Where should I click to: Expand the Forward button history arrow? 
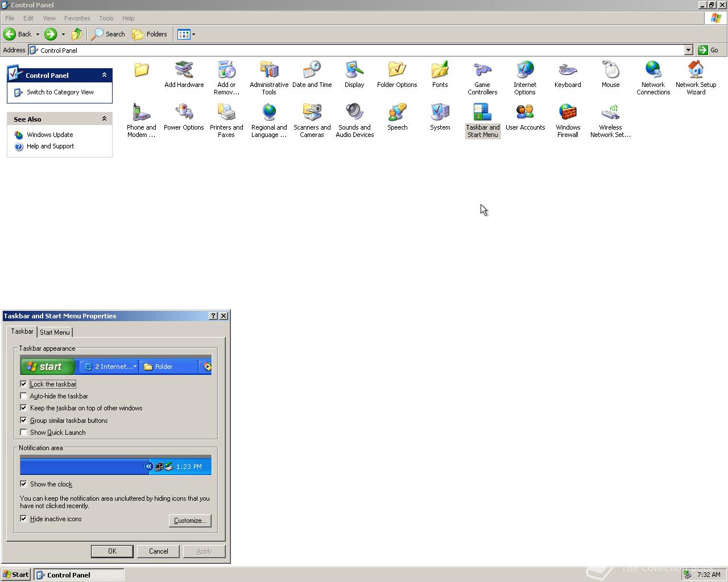pyautogui.click(x=63, y=34)
